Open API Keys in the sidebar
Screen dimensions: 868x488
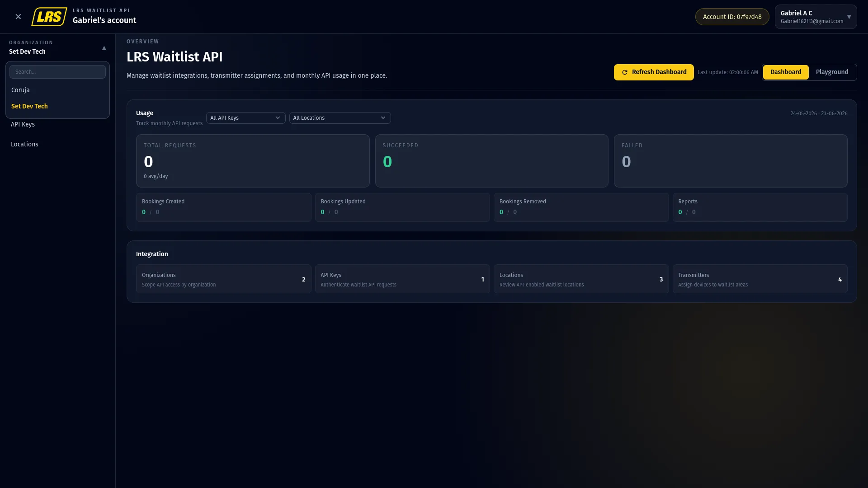tap(23, 124)
